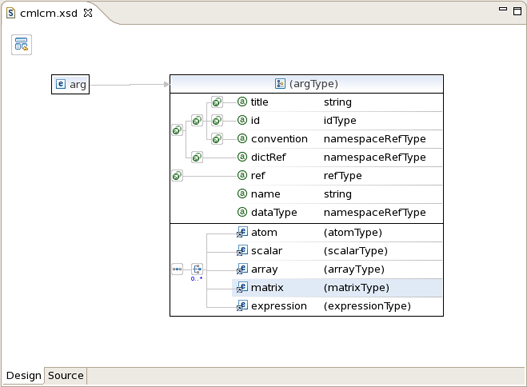The height and width of the screenshot is (387, 527).
Task: Click the refType type value
Action: coord(342,176)
